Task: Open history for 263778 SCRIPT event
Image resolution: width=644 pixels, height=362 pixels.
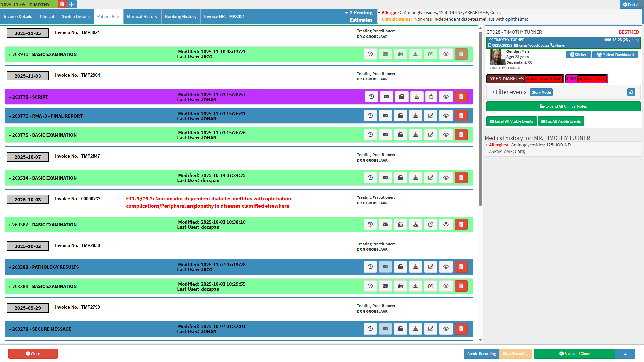Action: click(x=371, y=97)
